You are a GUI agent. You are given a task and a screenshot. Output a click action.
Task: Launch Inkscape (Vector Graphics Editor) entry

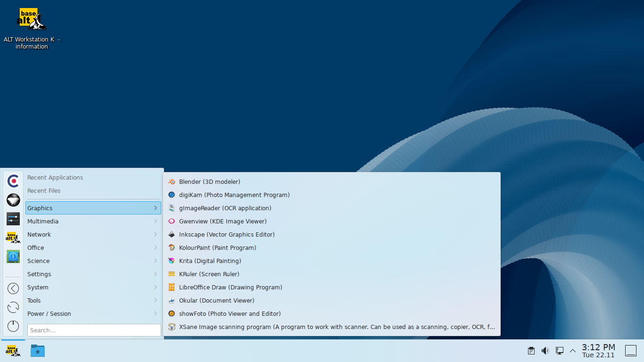click(x=332, y=234)
